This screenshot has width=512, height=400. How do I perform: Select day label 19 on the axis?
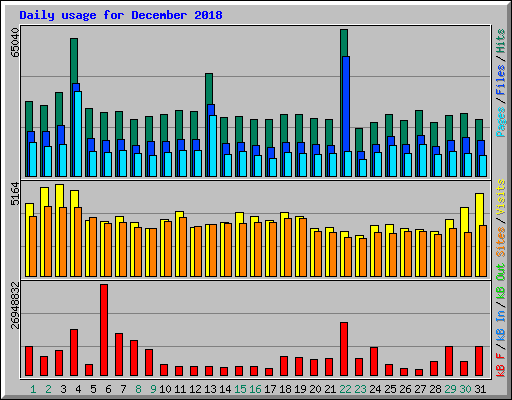pos(300,389)
